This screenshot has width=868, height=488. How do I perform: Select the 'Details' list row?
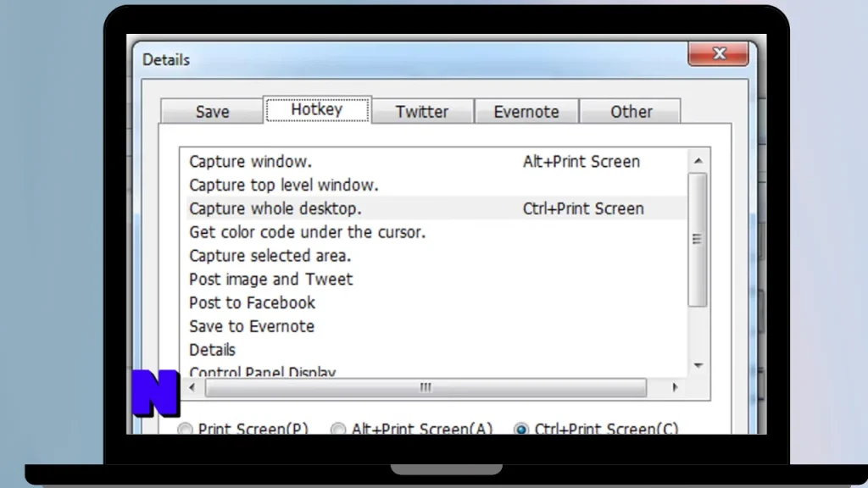(437, 350)
